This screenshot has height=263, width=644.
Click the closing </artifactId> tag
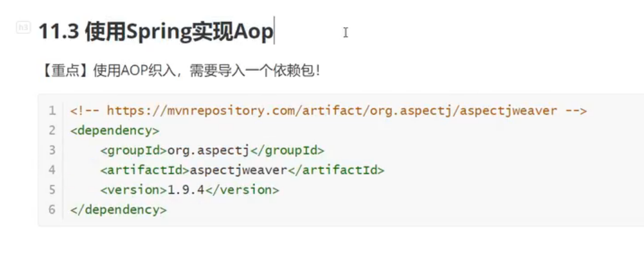tap(336, 171)
